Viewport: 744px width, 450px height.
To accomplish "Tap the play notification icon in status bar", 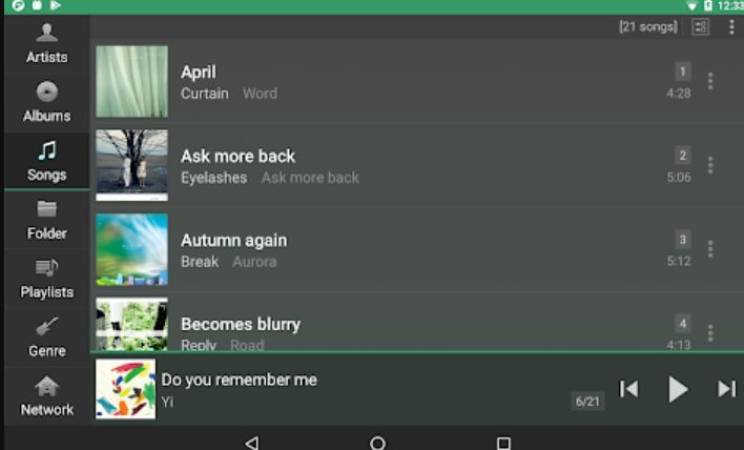I will click(x=55, y=5).
